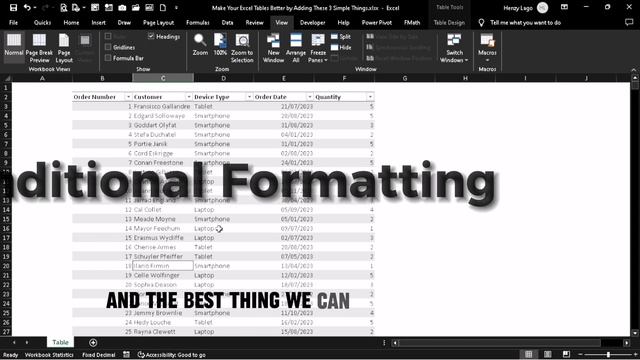
Task: Open Device Type filter dropdown
Action: click(x=249, y=97)
